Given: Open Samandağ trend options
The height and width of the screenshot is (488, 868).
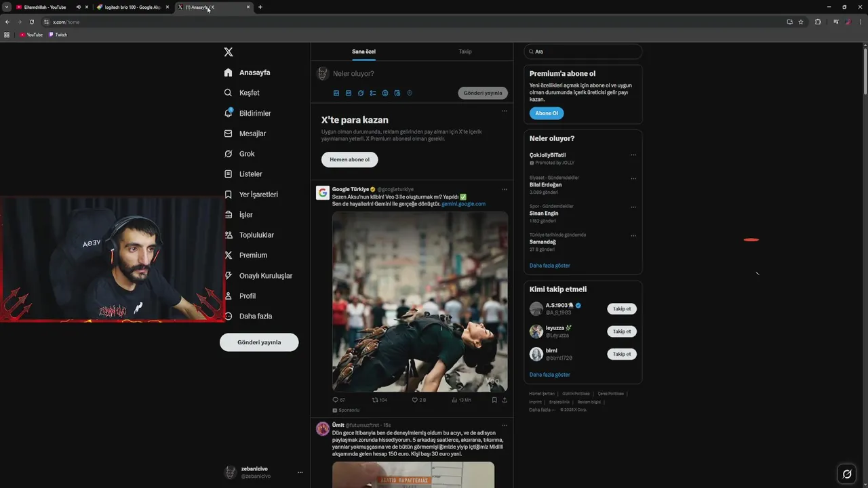Looking at the screenshot, I should click(633, 235).
